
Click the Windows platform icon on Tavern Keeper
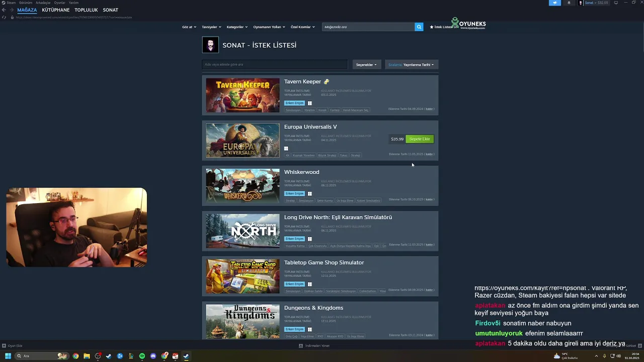coord(309,103)
